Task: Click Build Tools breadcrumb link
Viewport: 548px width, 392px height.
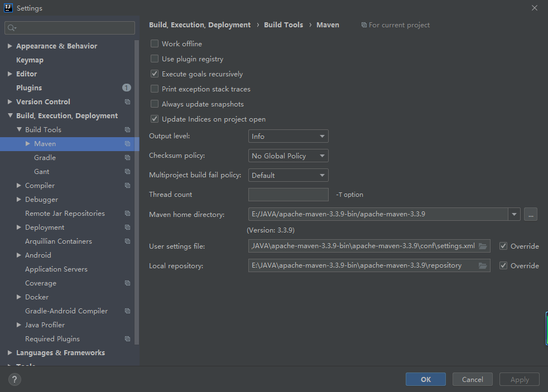Action: point(283,25)
